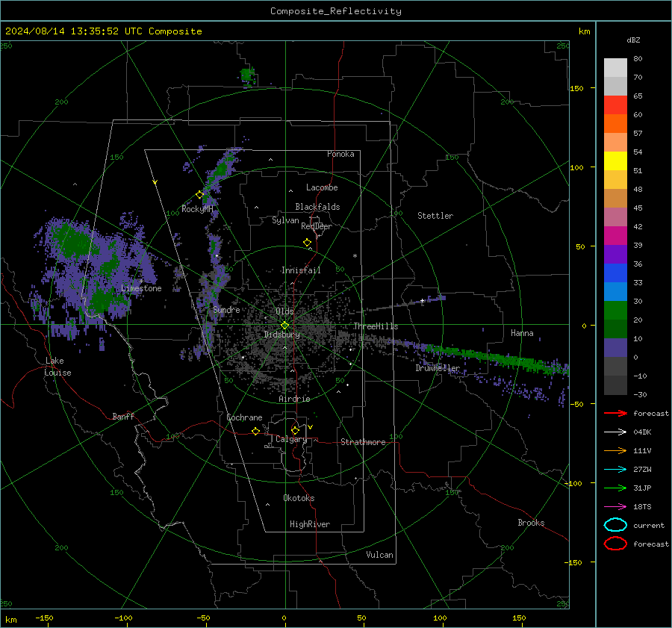This screenshot has height=628, width=672.
Task: Click the Olds town label
Action: coord(284,311)
